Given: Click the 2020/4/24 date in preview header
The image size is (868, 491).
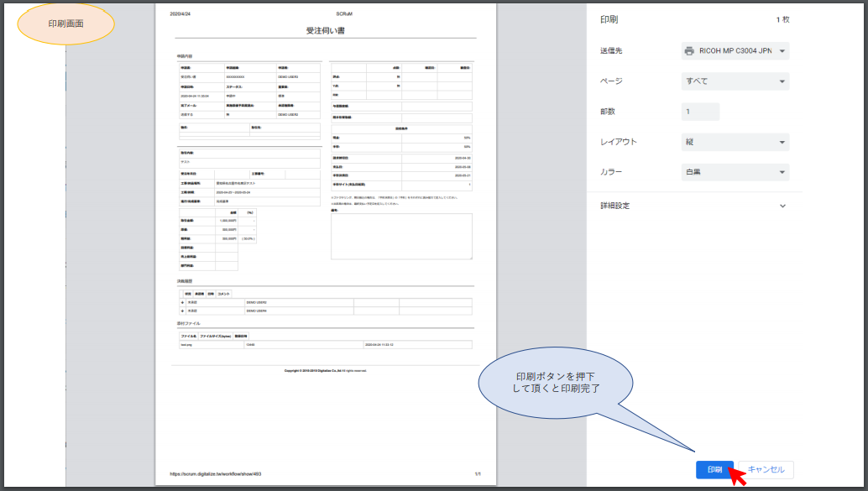Looking at the screenshot, I should 180,13.
